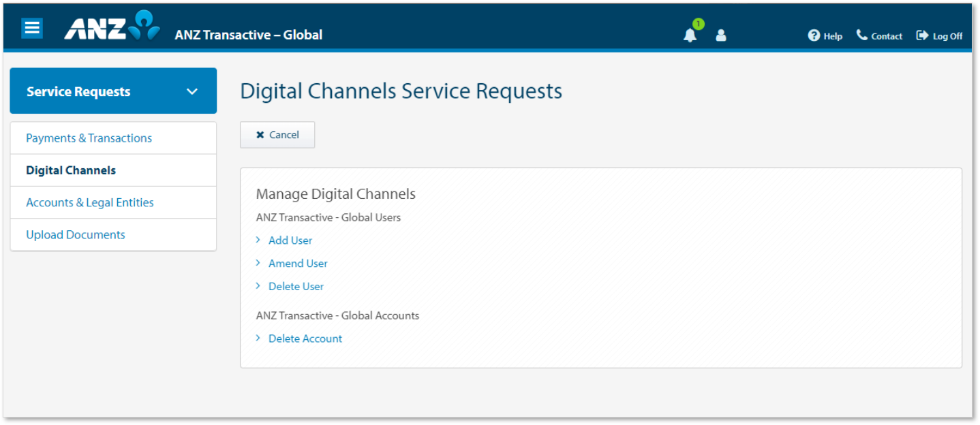Collapse the Service Requests panel chevron

[192, 91]
